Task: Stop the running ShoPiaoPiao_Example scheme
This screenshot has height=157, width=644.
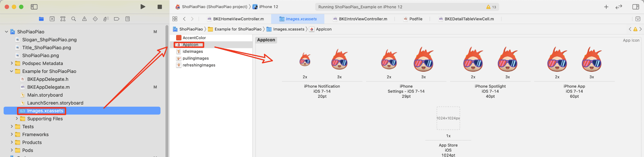Action: coord(160,7)
